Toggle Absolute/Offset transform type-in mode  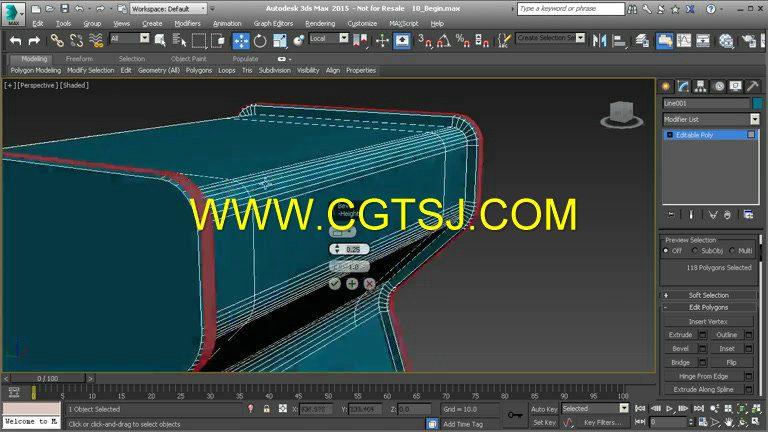coord(283,408)
